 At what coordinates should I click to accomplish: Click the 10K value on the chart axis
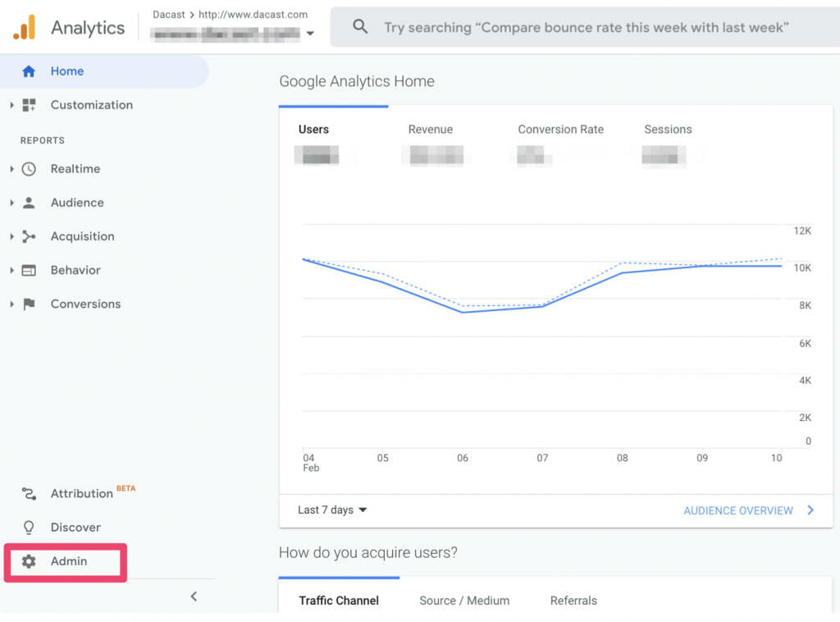pyautogui.click(x=802, y=268)
